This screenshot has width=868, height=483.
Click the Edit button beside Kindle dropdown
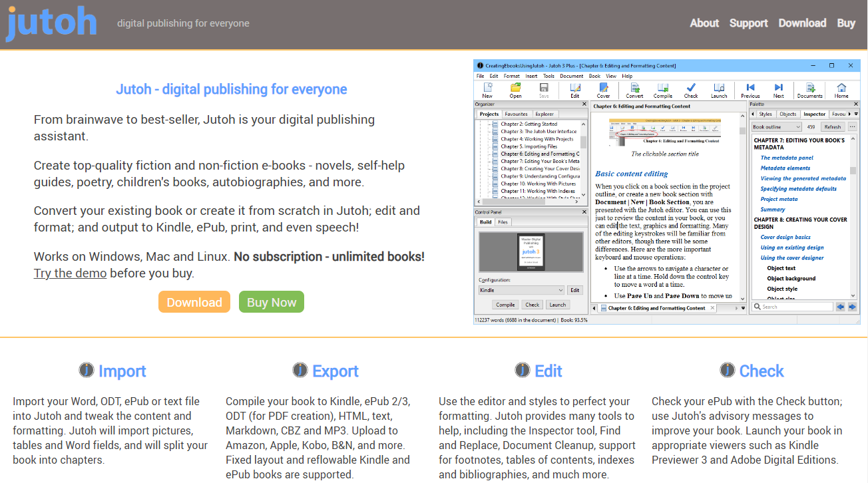(575, 290)
